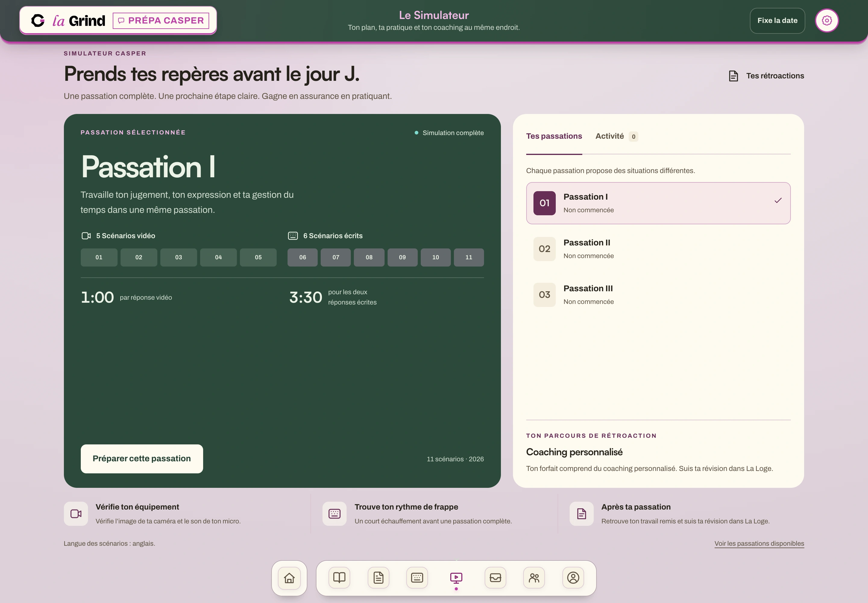
Task: Click Préparer cette passation button
Action: point(142,459)
